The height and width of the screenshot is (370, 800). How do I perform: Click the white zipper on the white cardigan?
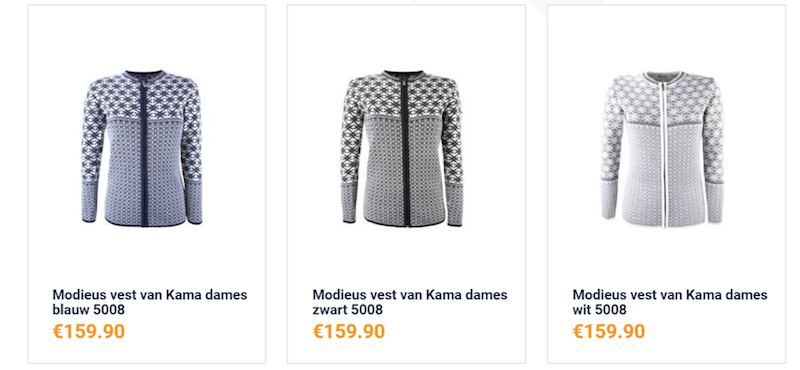click(664, 153)
